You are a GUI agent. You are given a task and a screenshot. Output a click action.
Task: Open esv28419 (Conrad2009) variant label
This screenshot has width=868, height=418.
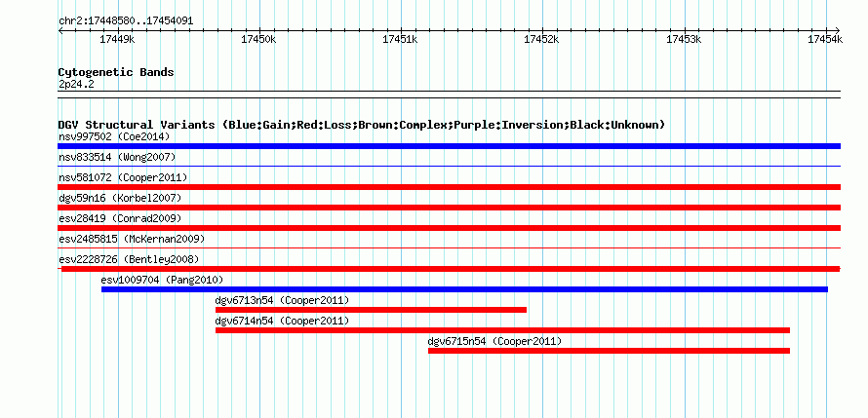click(120, 218)
